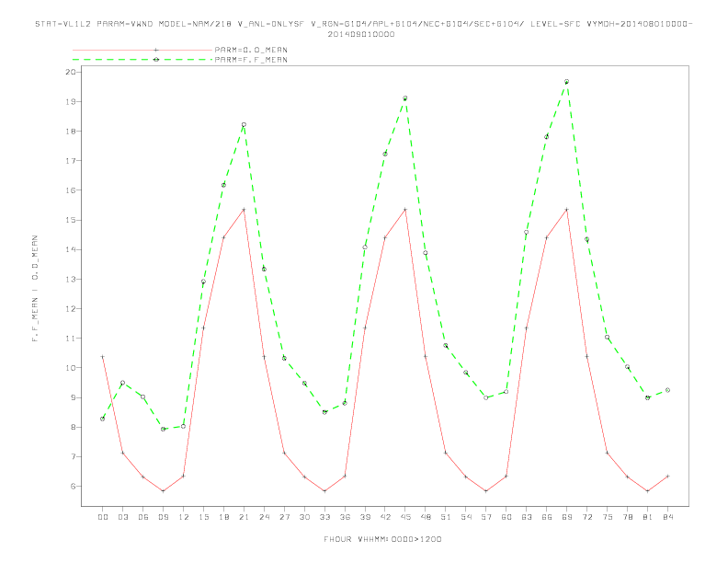This screenshot has height=563, width=728.
Task: Click x-axis tick label 30
Action: [x=304, y=517]
